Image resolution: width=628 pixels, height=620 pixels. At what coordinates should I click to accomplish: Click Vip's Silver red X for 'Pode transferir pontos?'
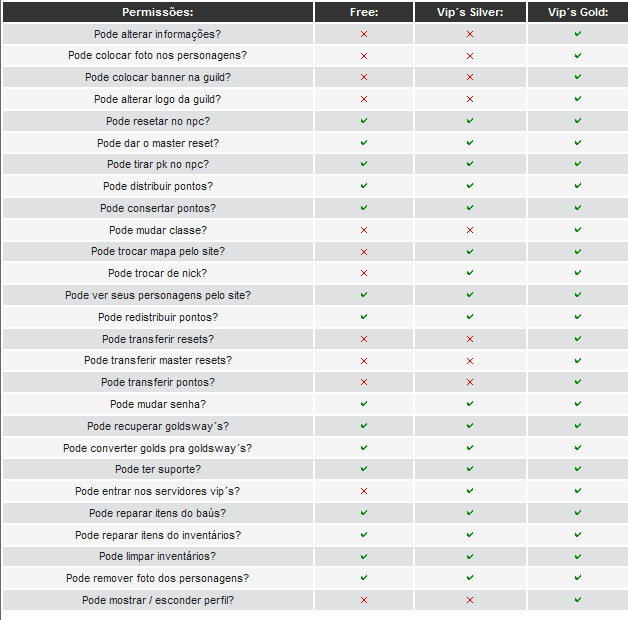(470, 382)
